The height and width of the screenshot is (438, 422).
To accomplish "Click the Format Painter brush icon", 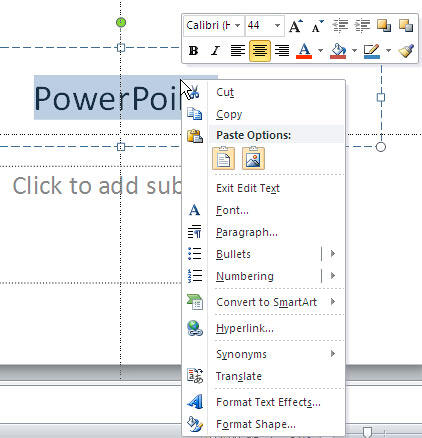I will (x=406, y=51).
